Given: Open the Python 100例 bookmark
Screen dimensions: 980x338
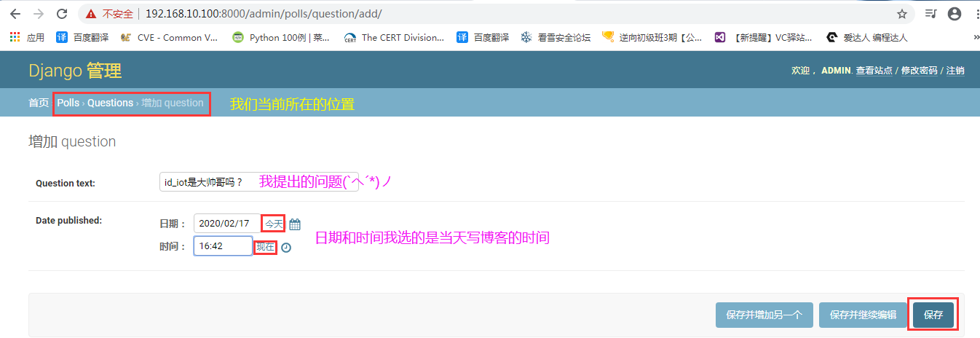Looking at the screenshot, I should click(x=281, y=37).
